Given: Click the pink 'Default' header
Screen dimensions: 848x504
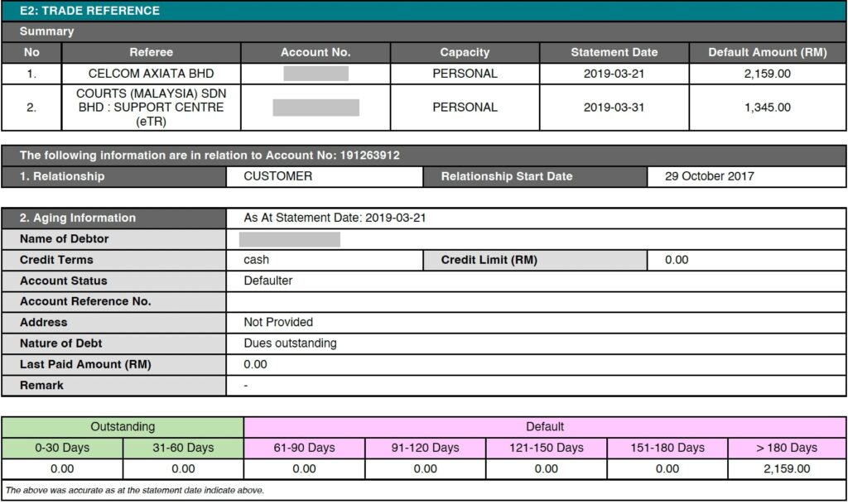Looking at the screenshot, I should (545, 427).
